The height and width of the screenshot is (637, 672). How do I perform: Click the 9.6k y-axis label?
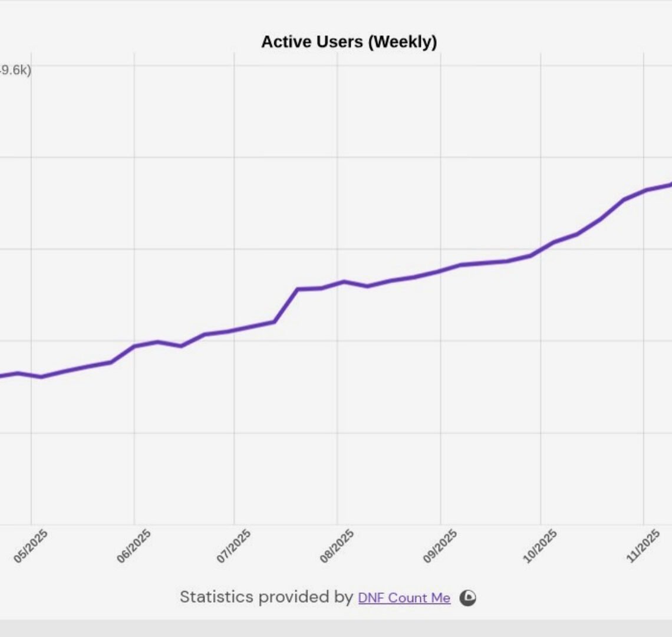pyautogui.click(x=16, y=70)
